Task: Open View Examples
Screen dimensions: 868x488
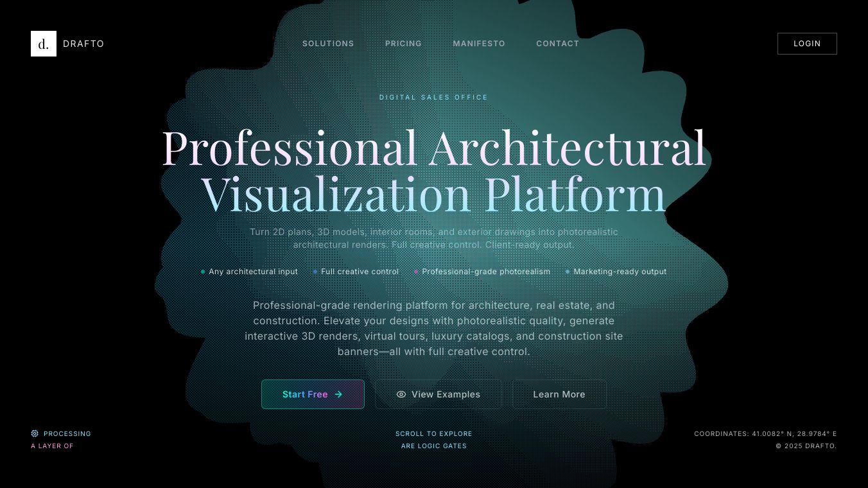Action: tap(438, 394)
